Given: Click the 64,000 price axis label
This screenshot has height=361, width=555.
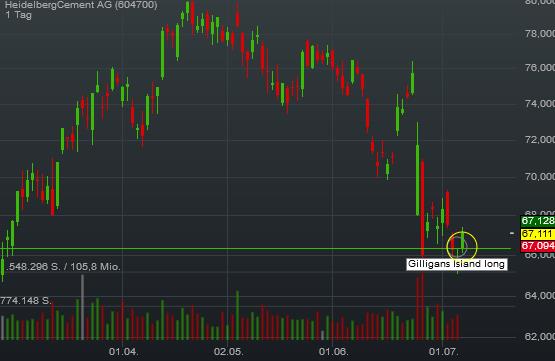Looking at the screenshot, I should pyautogui.click(x=539, y=295).
